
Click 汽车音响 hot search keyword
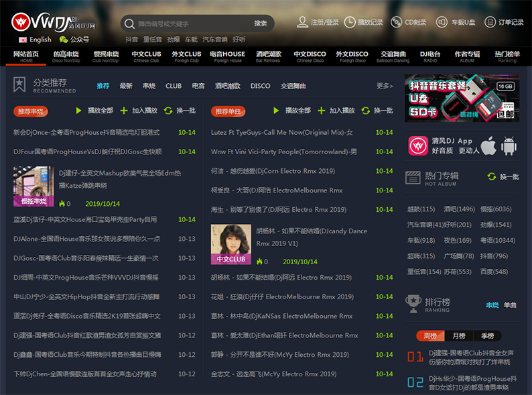click(x=215, y=40)
